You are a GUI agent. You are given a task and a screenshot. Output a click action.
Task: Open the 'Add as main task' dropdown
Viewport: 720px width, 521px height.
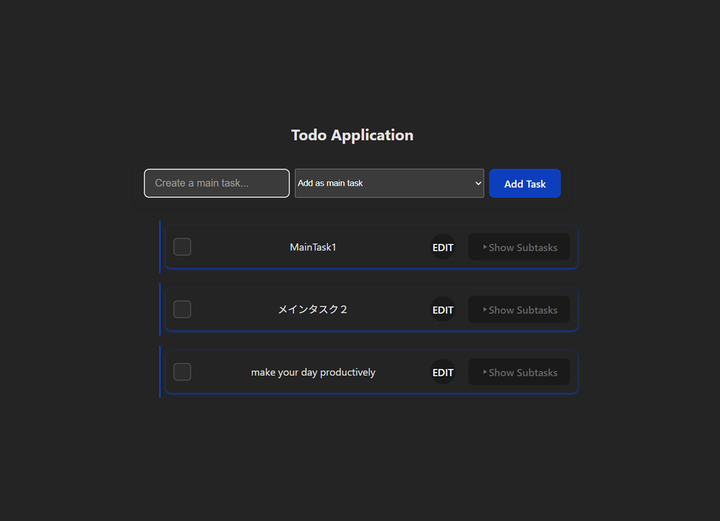click(x=388, y=183)
